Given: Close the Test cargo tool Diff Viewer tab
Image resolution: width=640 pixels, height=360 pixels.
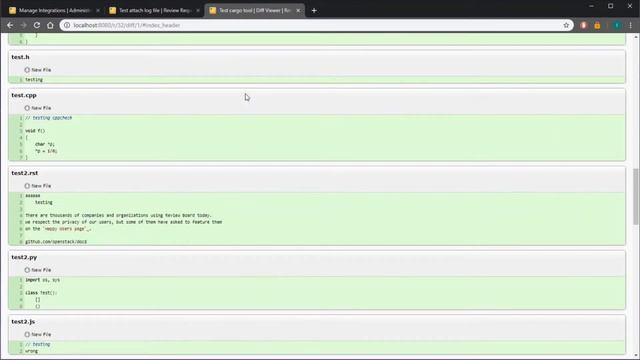Looking at the screenshot, I should 298,11.
